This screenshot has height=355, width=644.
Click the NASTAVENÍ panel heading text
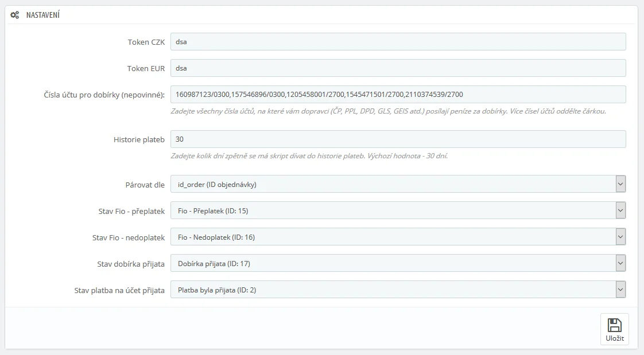point(43,15)
